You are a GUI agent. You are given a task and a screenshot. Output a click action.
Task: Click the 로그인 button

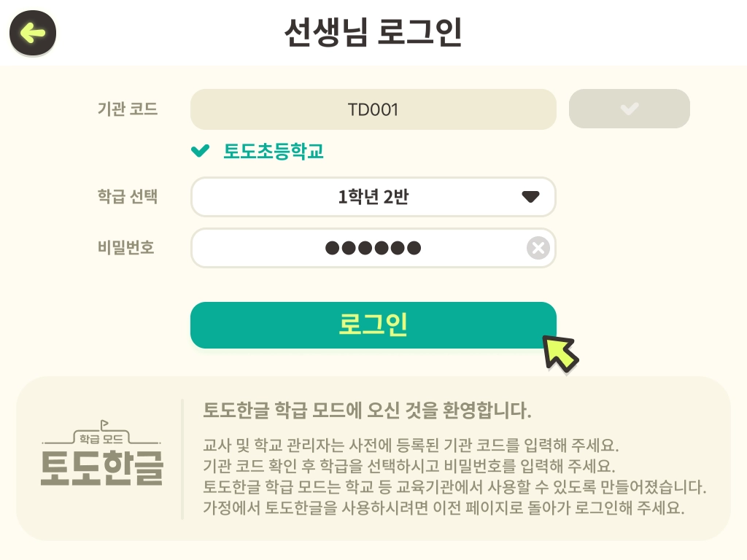[373, 324]
